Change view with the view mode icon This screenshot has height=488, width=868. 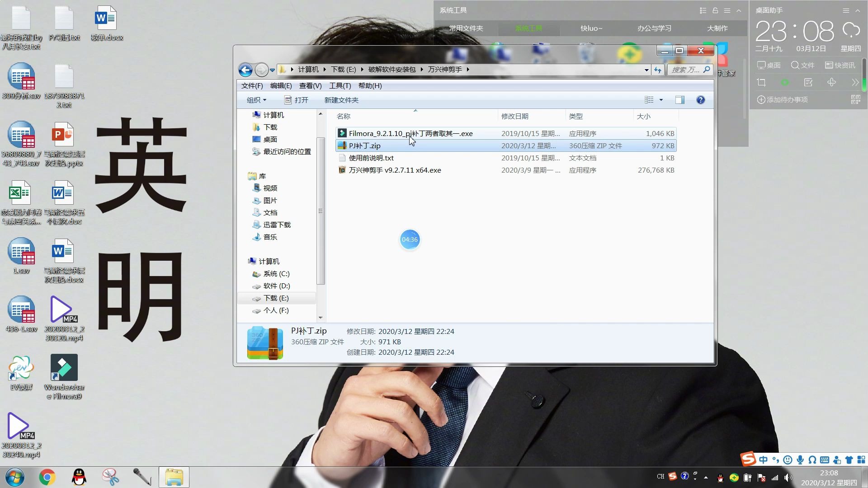(x=649, y=100)
